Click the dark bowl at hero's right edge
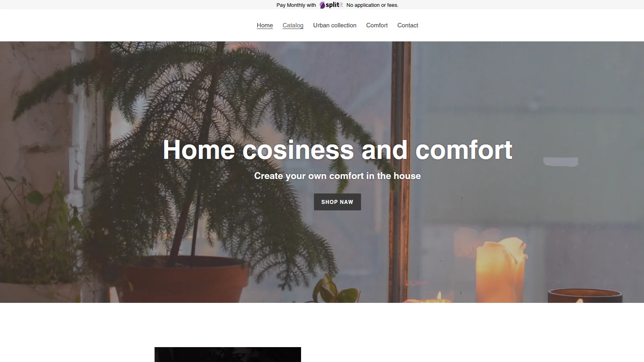This screenshot has width=644, height=362. click(585, 296)
